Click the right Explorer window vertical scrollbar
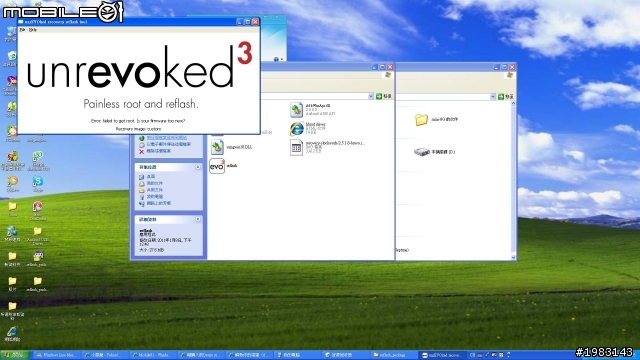The width and height of the screenshot is (640, 360). click(513, 180)
